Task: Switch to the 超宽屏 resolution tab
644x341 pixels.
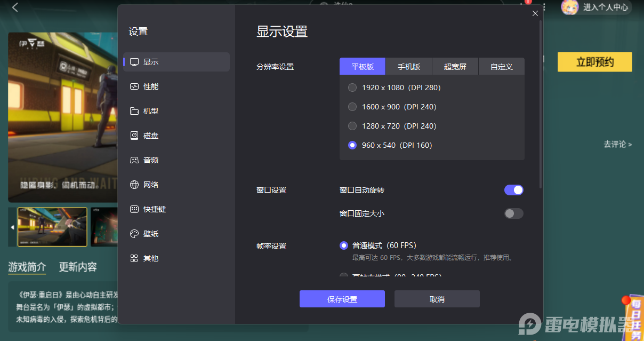Action: tap(455, 66)
